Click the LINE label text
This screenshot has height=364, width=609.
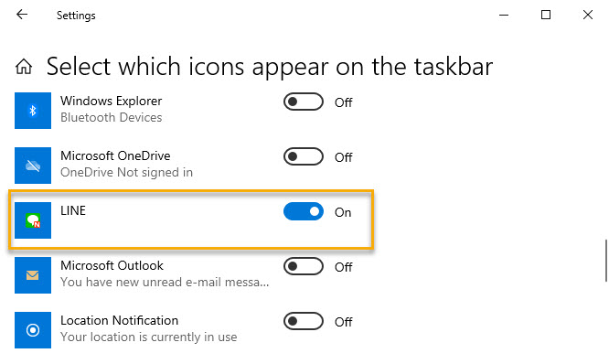pyautogui.click(x=73, y=210)
